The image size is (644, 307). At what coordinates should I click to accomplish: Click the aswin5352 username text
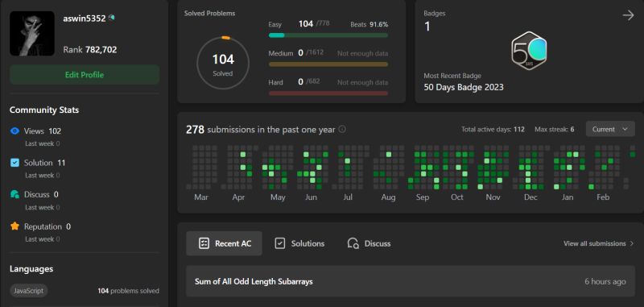pyautogui.click(x=85, y=18)
